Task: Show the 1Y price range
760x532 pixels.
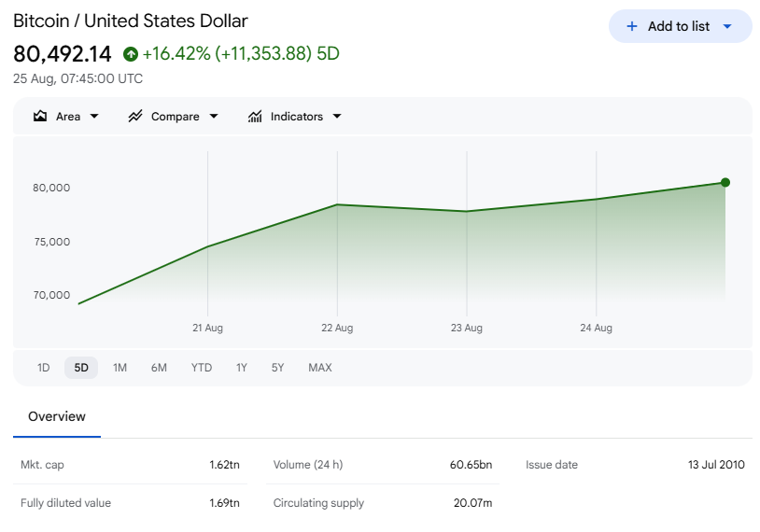Action: coord(242,368)
